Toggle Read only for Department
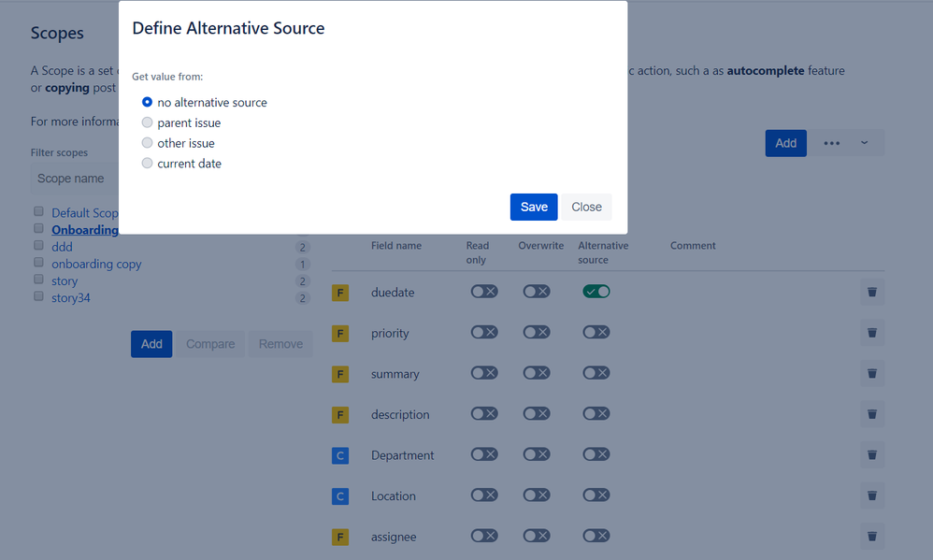The image size is (933, 560). pyautogui.click(x=484, y=454)
